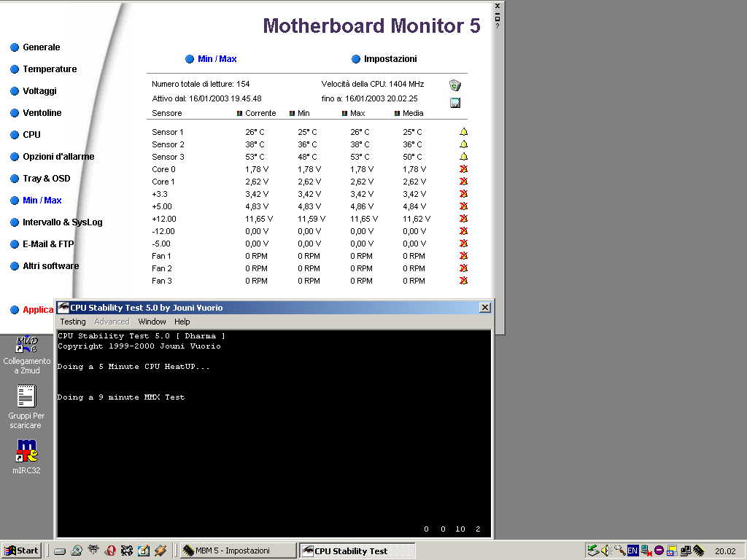Open the Collegamento a Zmud desktop shortcut
The width and height of the screenshot is (747, 560).
pyautogui.click(x=27, y=355)
